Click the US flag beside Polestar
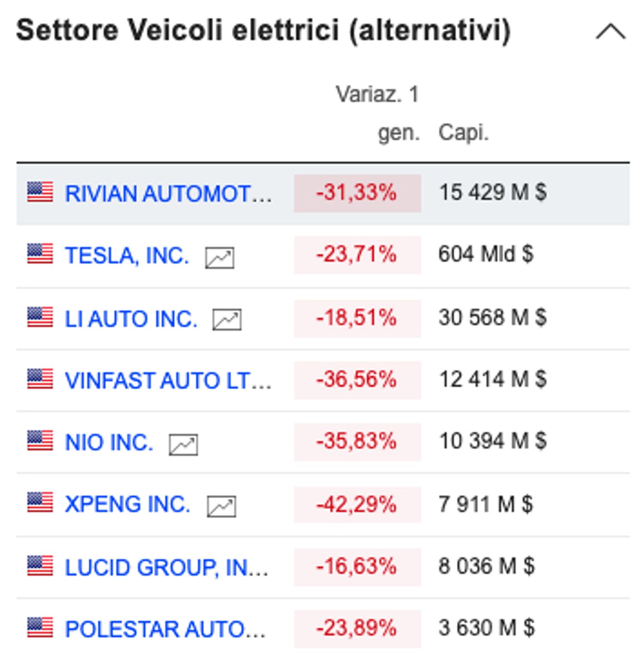The image size is (644, 657). click(x=40, y=628)
